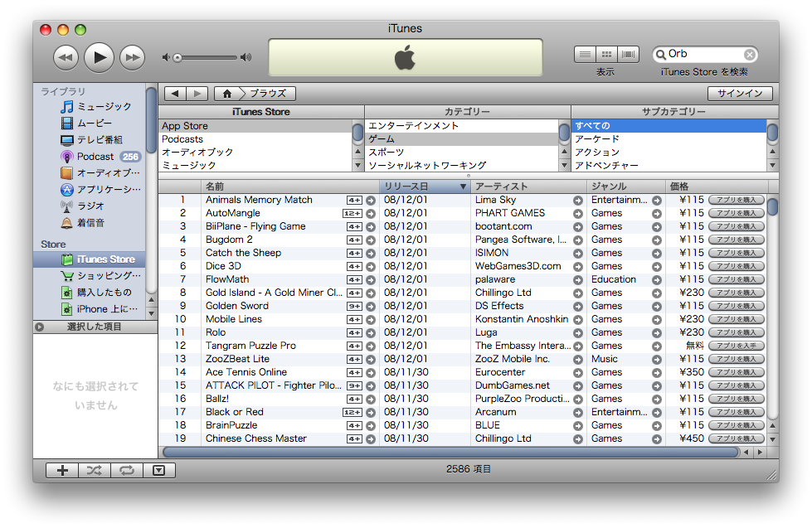Select すべての subcategory
The image size is (812, 528).
click(669, 126)
